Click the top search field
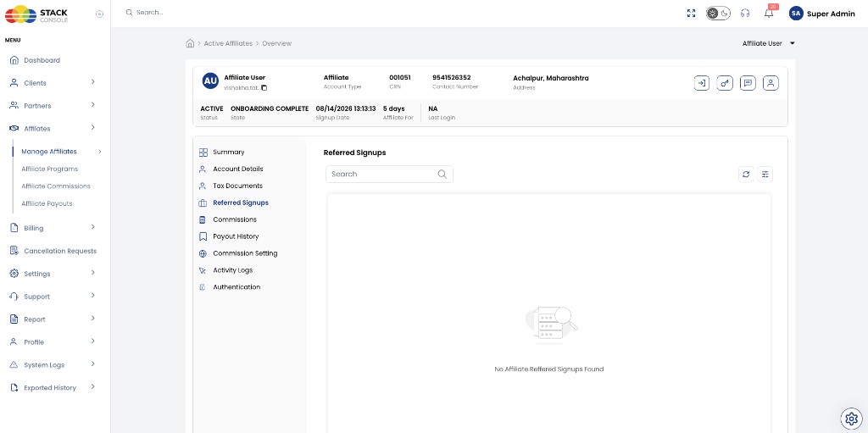Screen dimensions: 868x433 pyautogui.click(x=149, y=12)
